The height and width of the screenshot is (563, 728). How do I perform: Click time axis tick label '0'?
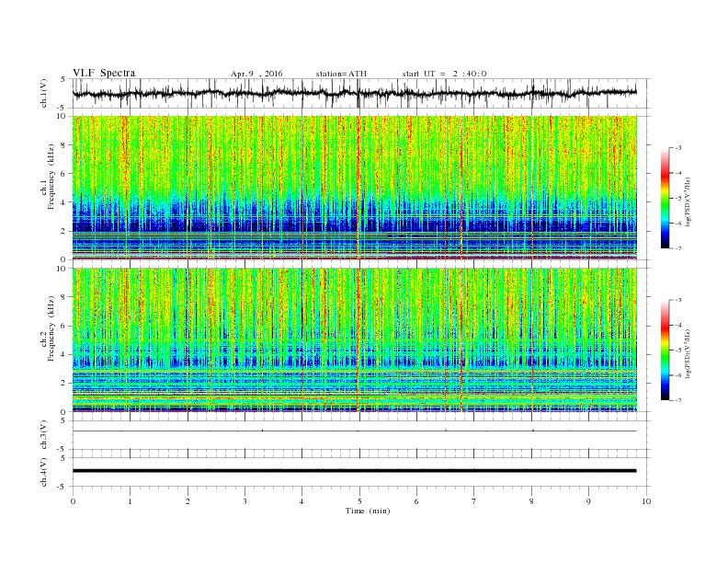click(73, 501)
